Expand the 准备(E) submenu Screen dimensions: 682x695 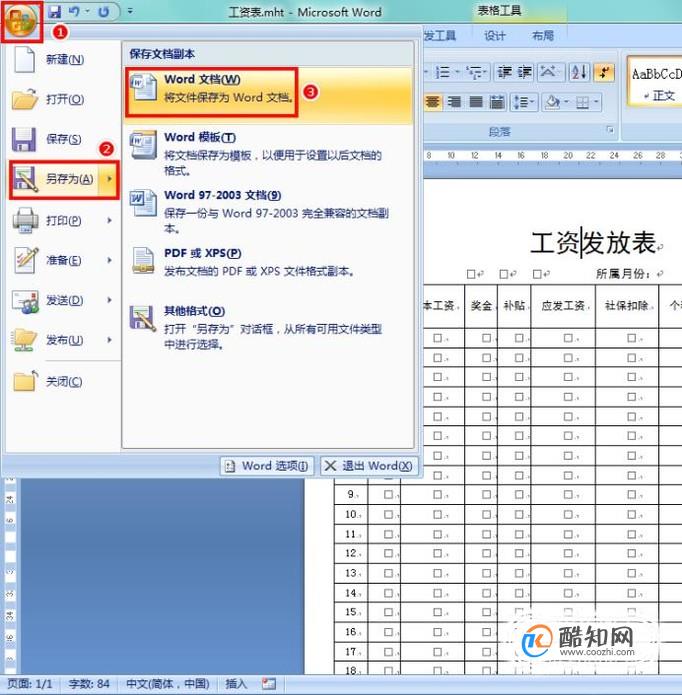pyautogui.click(x=63, y=260)
